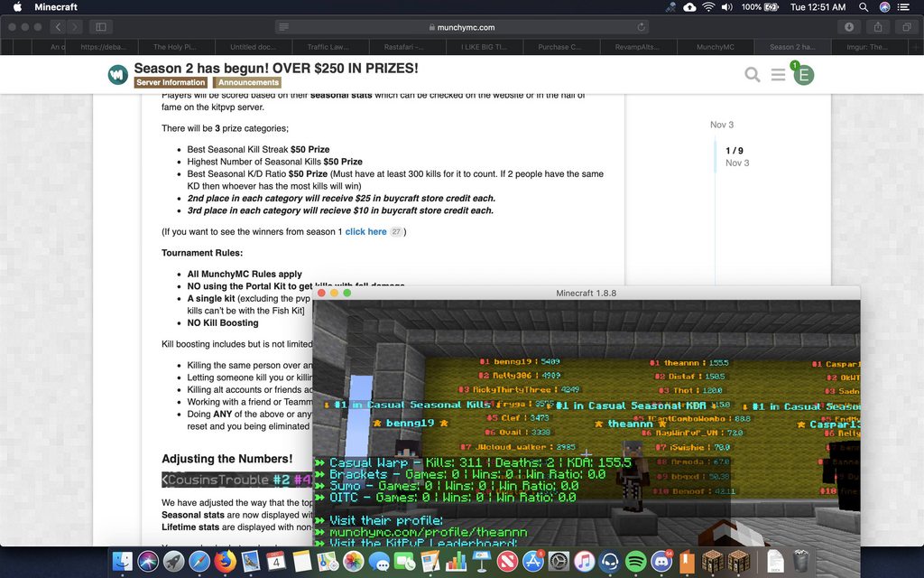Open System Preferences gear in Dock

click(x=559, y=561)
